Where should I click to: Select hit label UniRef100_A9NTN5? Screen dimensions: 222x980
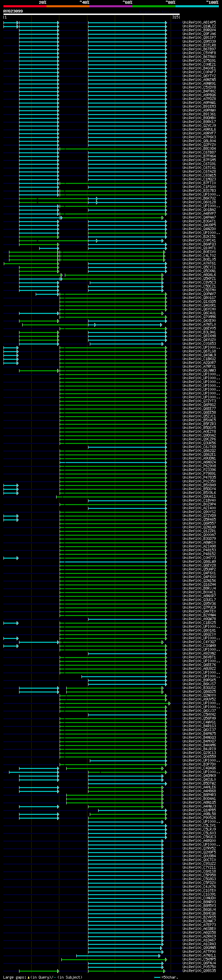point(199,80)
